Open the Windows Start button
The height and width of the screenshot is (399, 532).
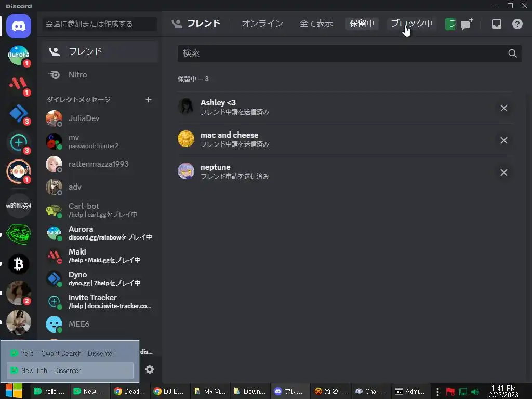pos(14,391)
